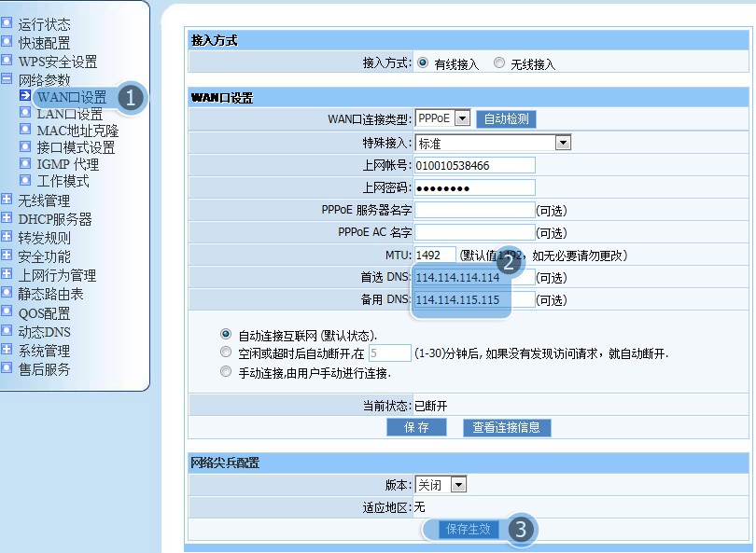This screenshot has width=756, height=553.
Task: Open the MAC地址克隆 menu item
Action: [77, 131]
